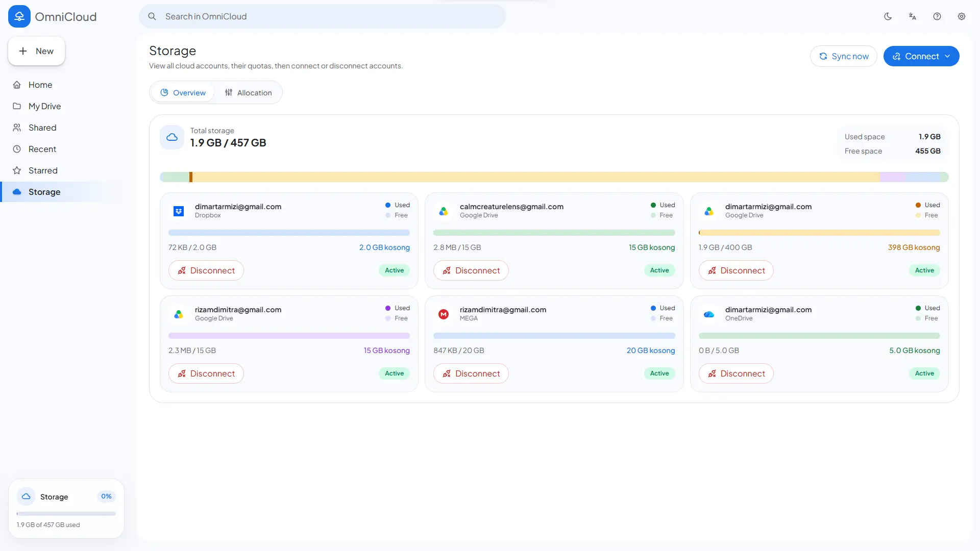Switch to the Allocation tab
The image size is (980, 551).
(248, 93)
